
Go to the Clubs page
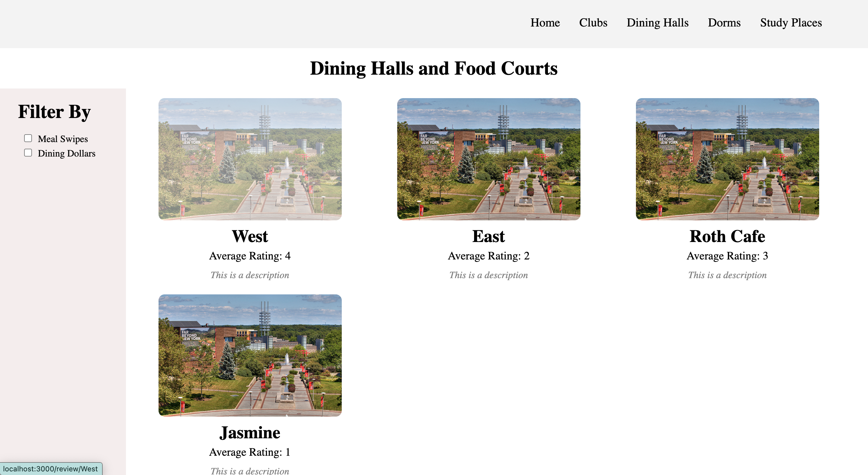(593, 23)
